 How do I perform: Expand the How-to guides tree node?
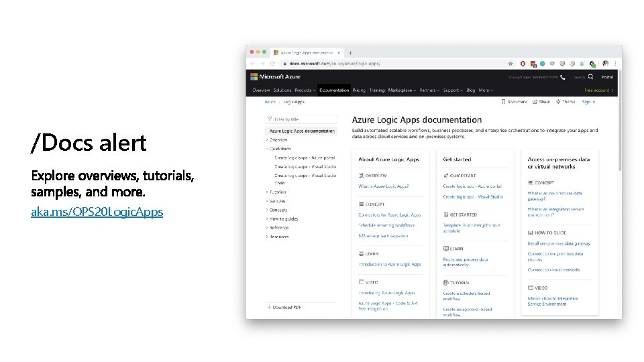tap(282, 219)
